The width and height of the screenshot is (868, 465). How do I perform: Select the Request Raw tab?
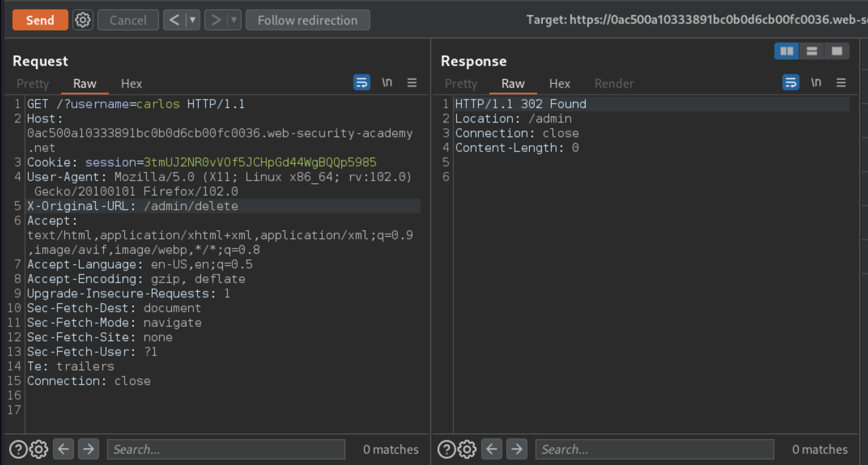[85, 84]
